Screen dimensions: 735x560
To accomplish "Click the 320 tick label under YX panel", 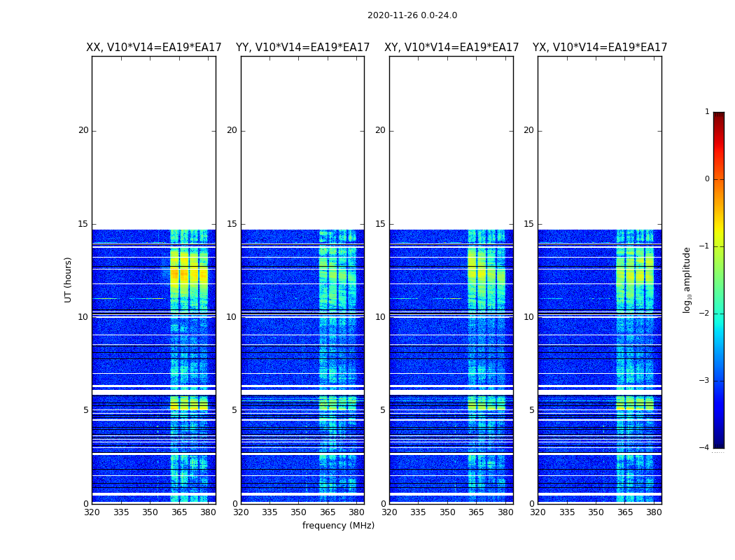I will click(x=538, y=512).
